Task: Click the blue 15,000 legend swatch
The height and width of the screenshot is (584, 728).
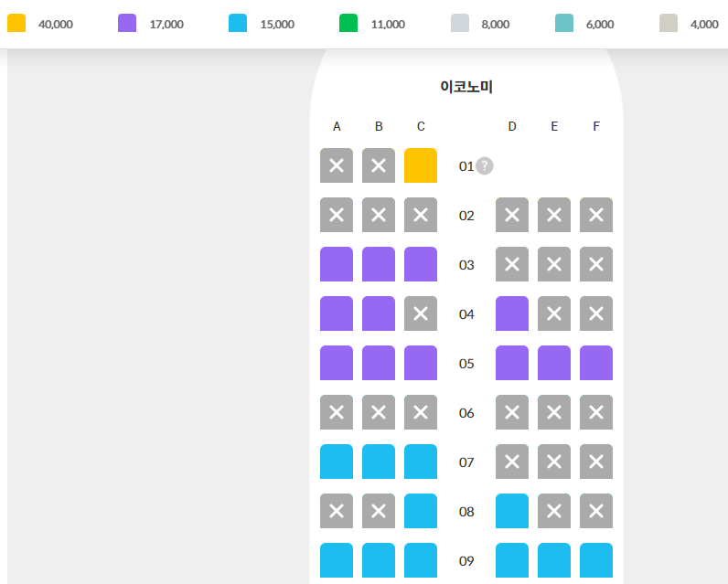Action: coord(238,24)
